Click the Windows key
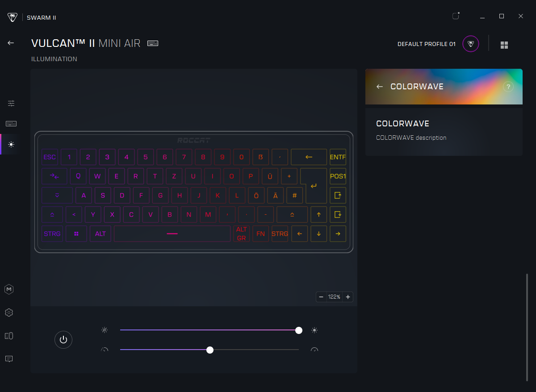The height and width of the screenshot is (392, 536). point(76,234)
